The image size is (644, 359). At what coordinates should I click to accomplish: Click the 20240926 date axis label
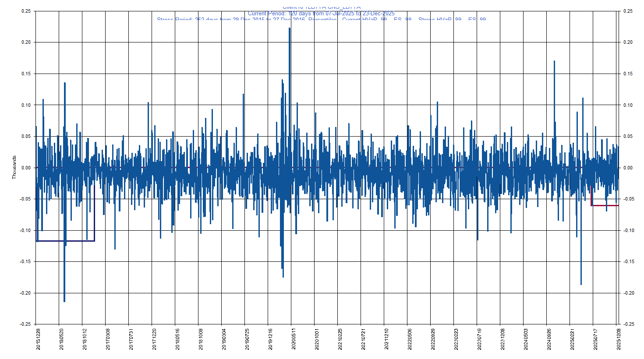[x=549, y=339]
